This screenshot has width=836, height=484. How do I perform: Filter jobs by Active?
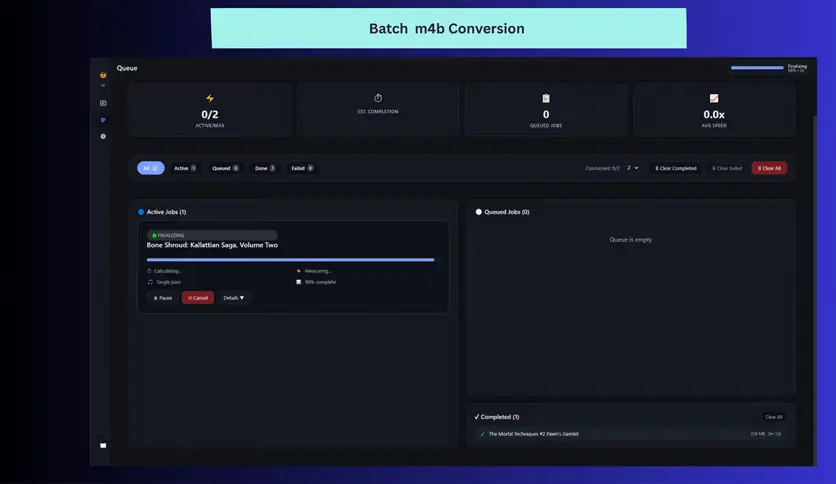(185, 168)
